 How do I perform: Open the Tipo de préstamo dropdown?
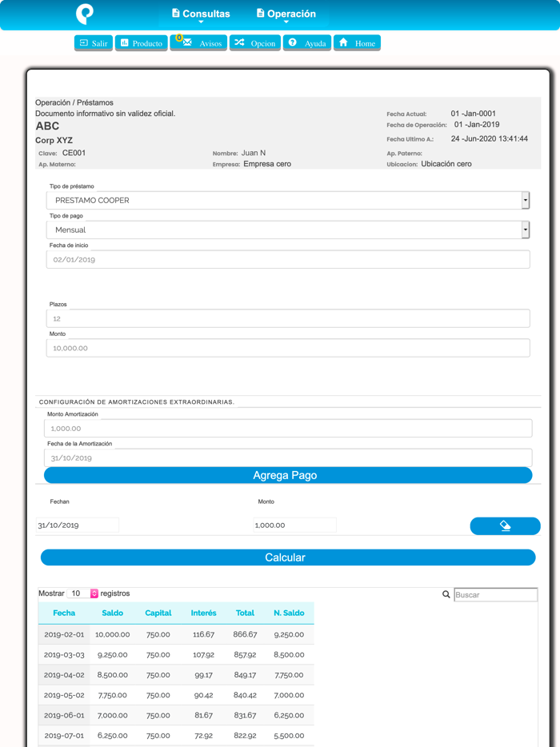(526, 201)
